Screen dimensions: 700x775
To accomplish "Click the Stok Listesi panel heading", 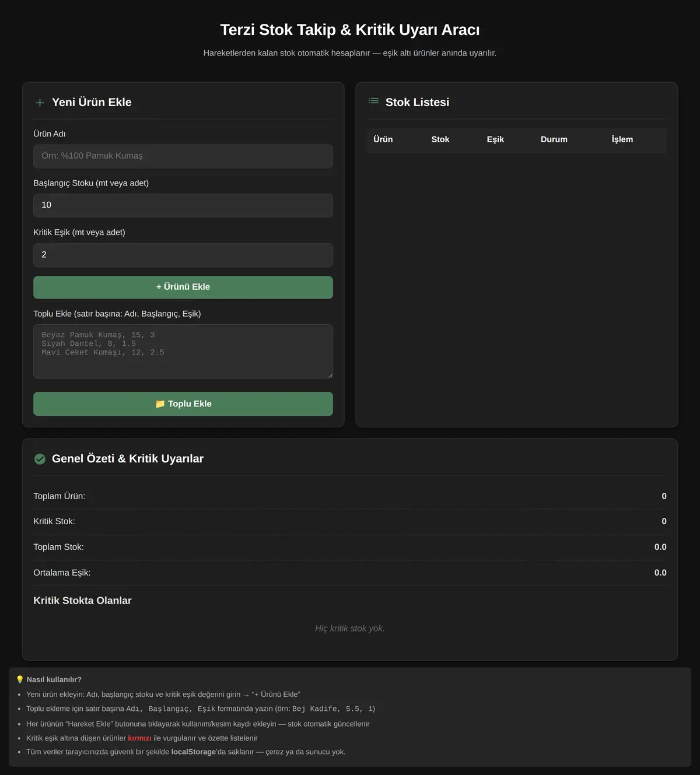I will [417, 102].
